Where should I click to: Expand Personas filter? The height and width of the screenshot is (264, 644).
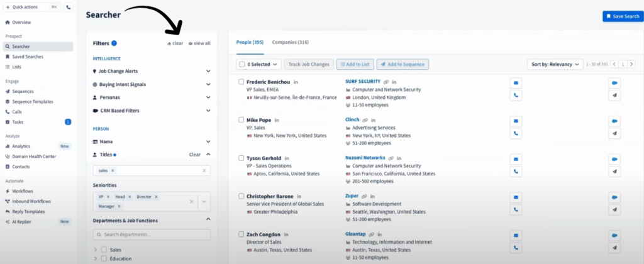[x=208, y=97]
